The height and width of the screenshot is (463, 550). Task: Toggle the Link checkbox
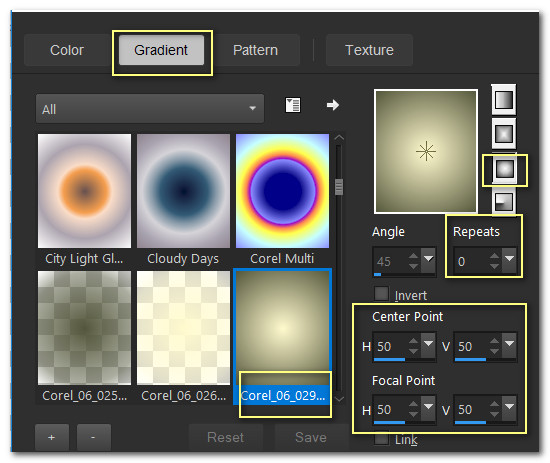(x=381, y=439)
